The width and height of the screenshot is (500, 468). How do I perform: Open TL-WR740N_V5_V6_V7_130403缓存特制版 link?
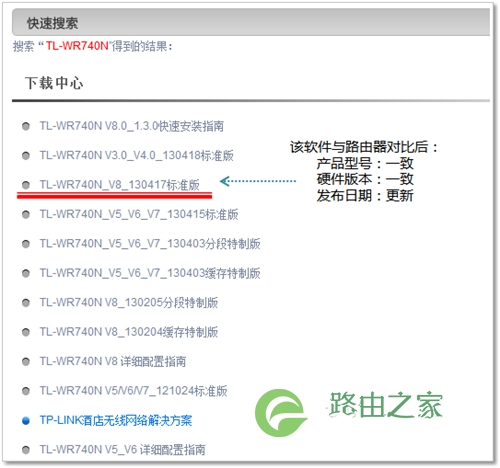(x=150, y=273)
